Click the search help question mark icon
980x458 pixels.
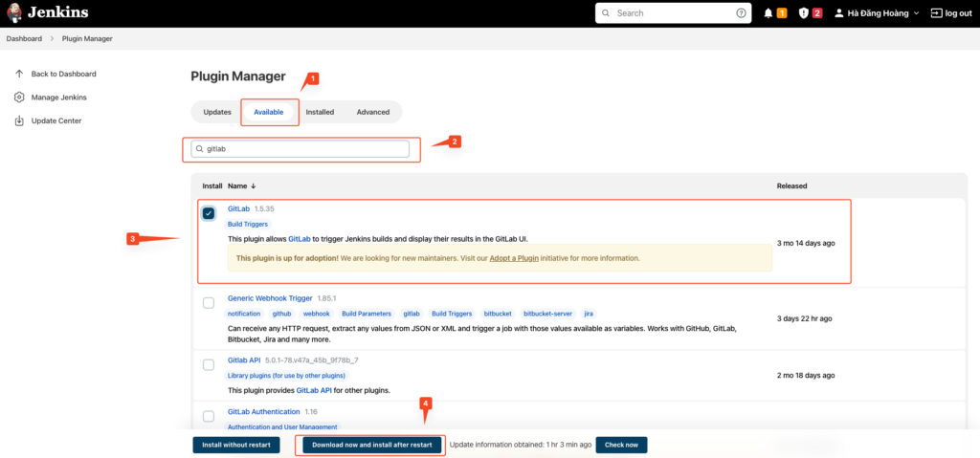tap(742, 13)
